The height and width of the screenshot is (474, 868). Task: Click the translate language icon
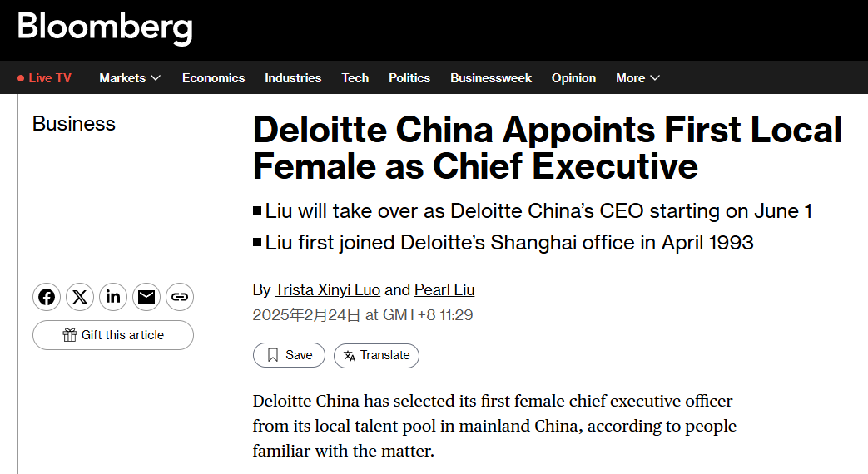(350, 356)
